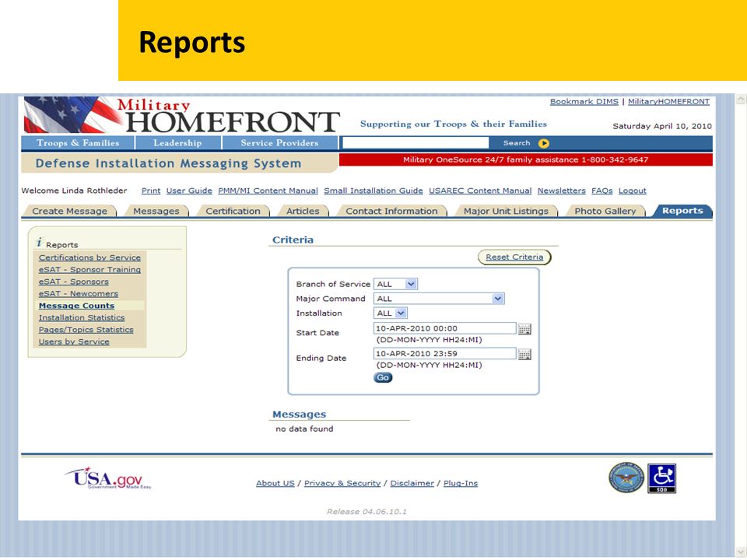Open Certifications by Service report
747x560 pixels.
pyautogui.click(x=89, y=257)
